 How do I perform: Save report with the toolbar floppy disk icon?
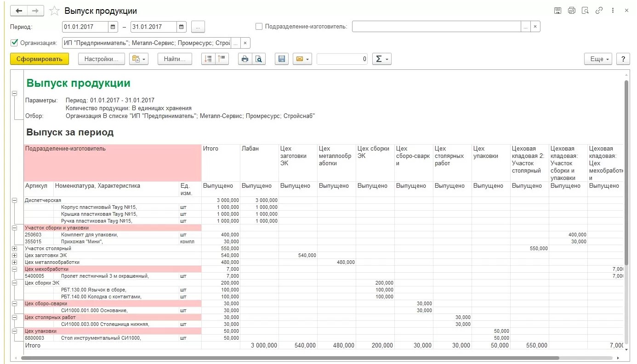click(282, 59)
